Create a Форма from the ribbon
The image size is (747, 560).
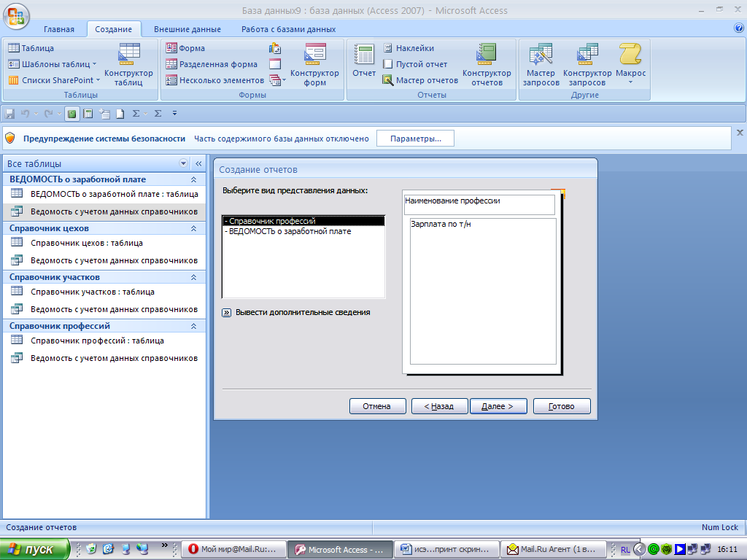185,48
